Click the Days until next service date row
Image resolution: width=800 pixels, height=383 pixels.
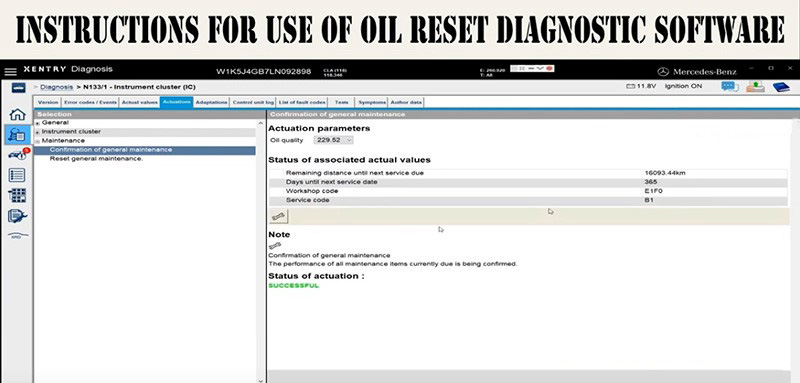528,182
